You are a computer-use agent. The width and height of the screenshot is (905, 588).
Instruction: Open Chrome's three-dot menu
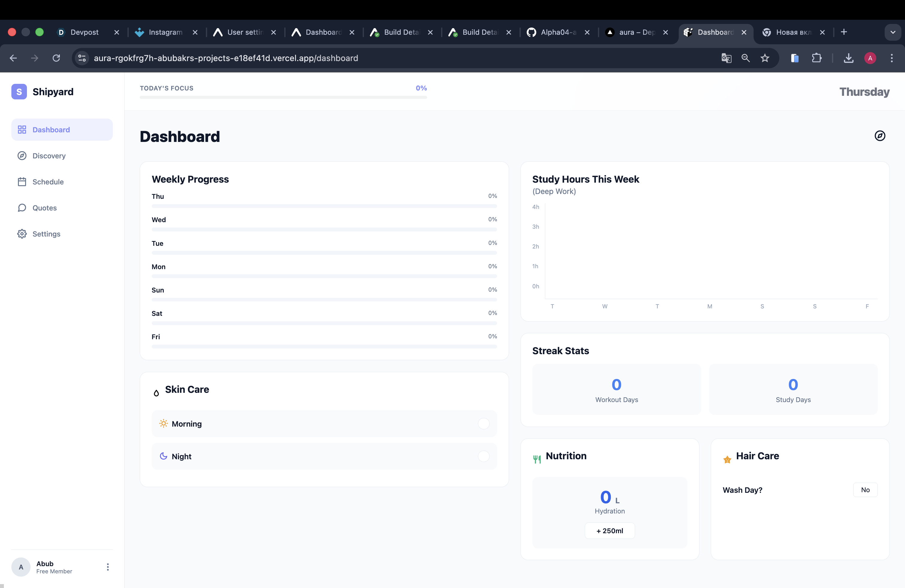coord(891,58)
